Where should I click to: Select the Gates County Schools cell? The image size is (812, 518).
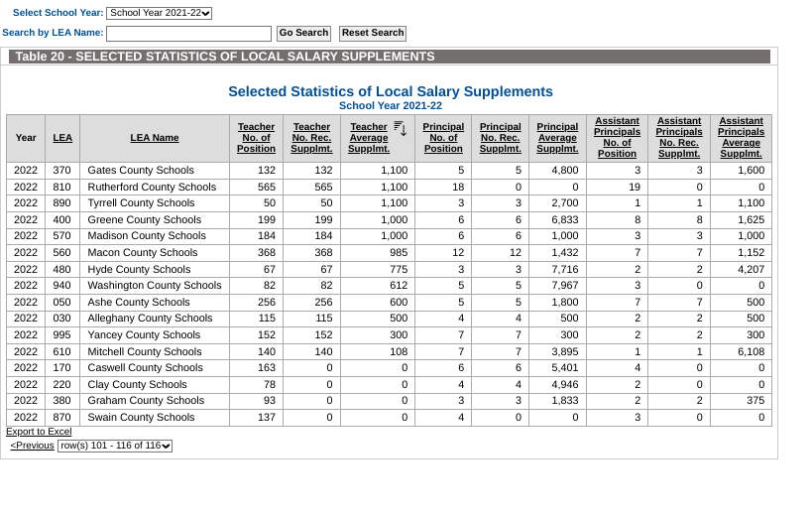141,171
